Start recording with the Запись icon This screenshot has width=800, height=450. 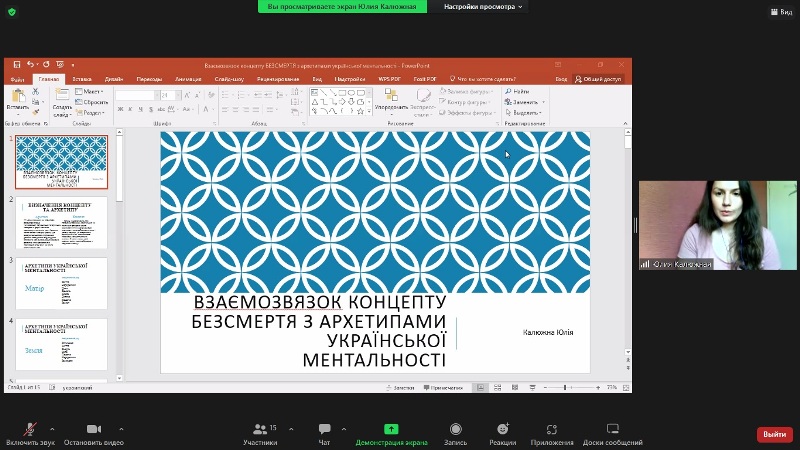455,428
